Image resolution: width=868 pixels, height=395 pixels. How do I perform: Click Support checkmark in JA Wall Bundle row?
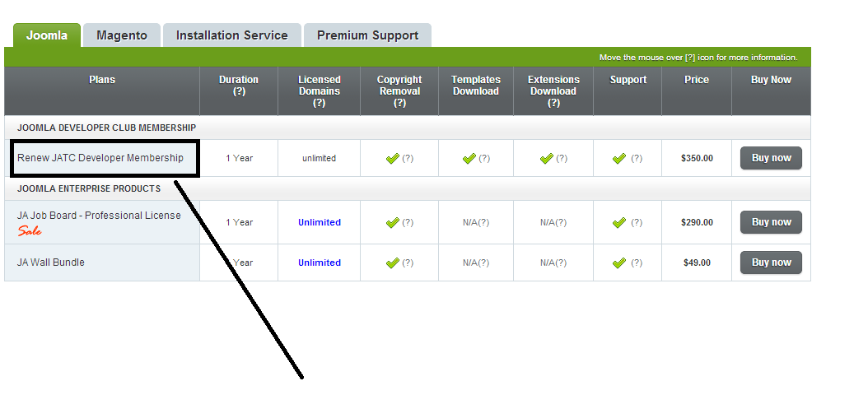click(619, 263)
